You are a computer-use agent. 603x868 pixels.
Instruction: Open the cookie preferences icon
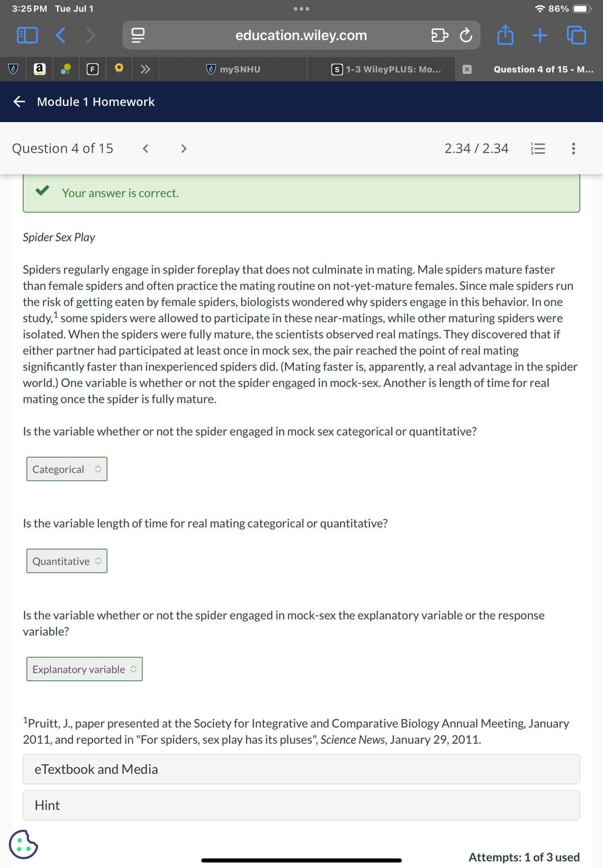(23, 844)
